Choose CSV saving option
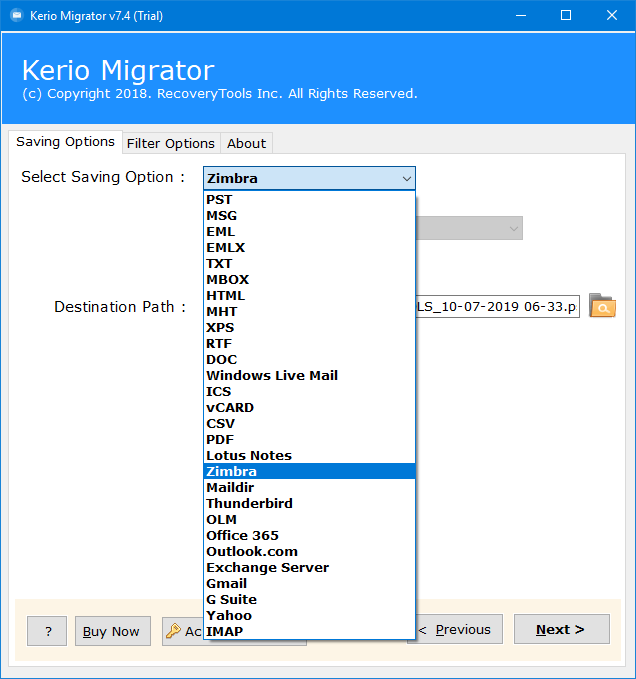 coord(309,424)
